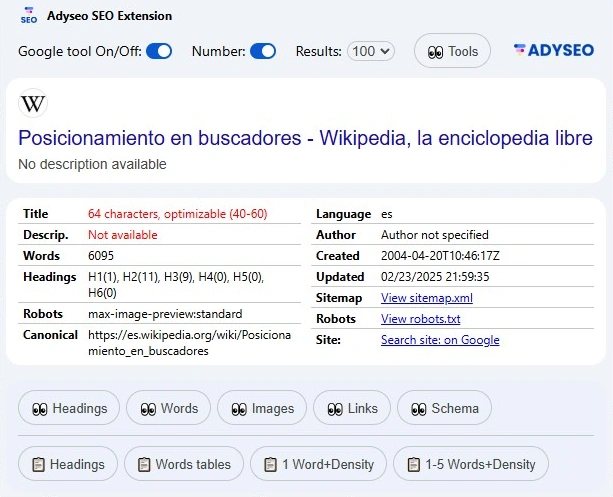Click the Adyseo SEO Extension logo icon
Image resolution: width=613 pixels, height=497 pixels.
(x=29, y=16)
